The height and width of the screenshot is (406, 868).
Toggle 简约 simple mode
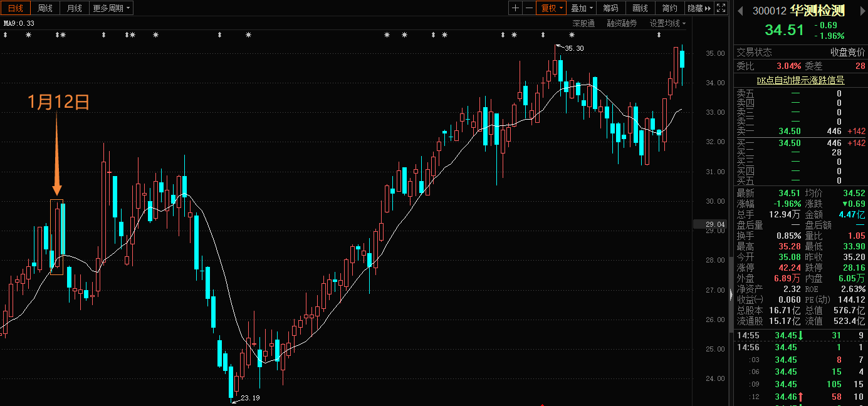(669, 8)
